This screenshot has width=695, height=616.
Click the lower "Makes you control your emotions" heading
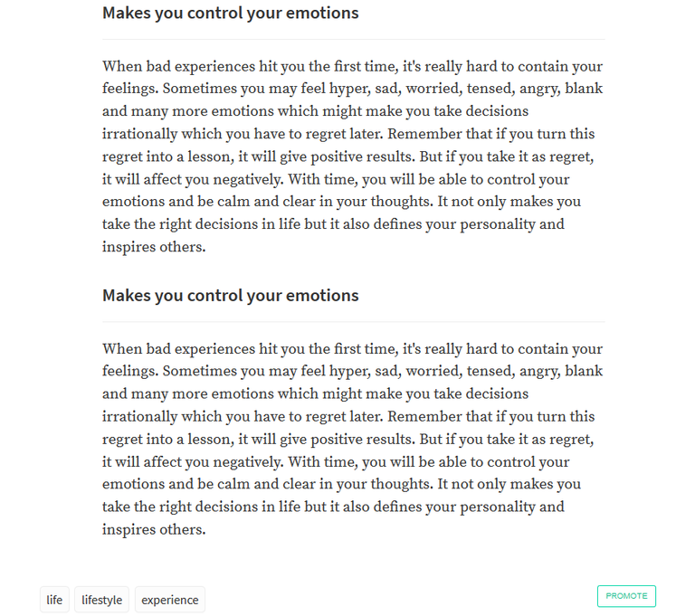[230, 296]
